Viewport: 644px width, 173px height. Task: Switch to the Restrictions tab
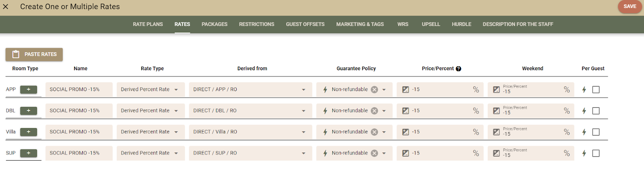click(x=256, y=24)
